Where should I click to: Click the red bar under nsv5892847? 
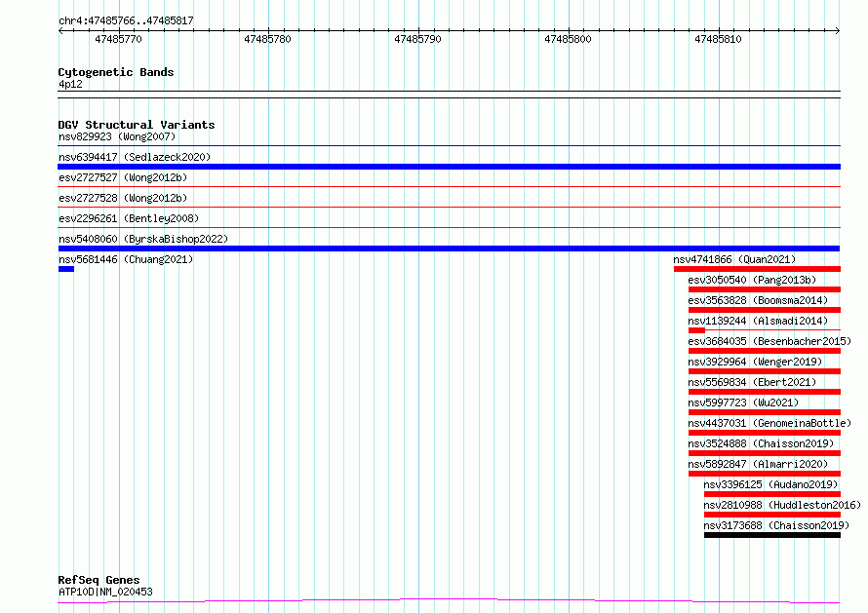click(765, 474)
